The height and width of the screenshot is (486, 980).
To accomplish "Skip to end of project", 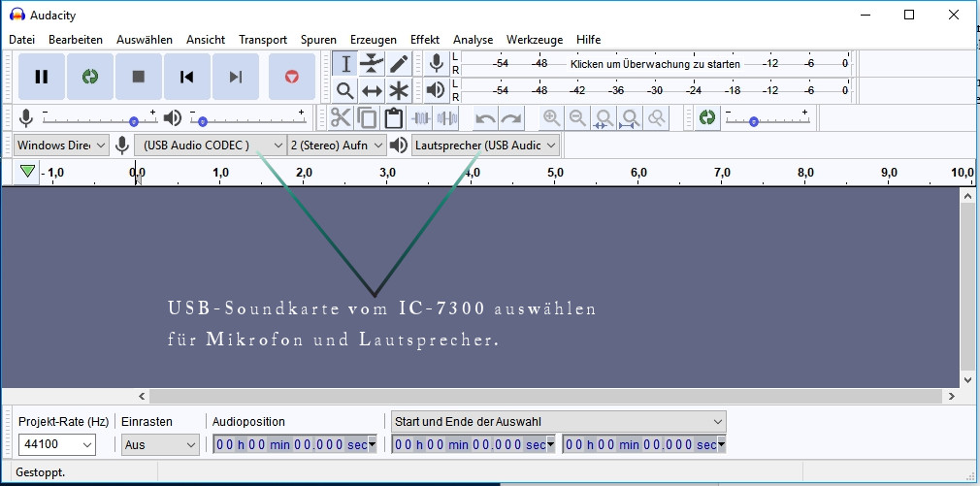I will [x=235, y=77].
